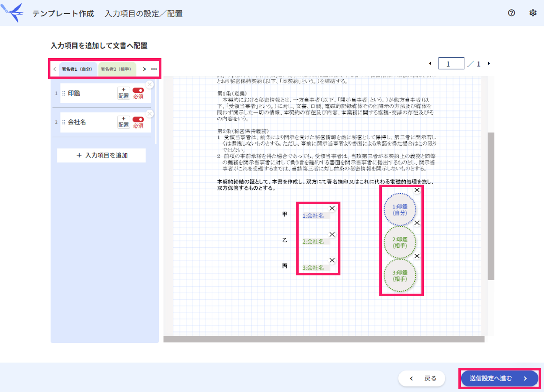Click the テンプレート作成 header title
Image resolution: width=544 pixels, height=392 pixels.
coord(63,14)
